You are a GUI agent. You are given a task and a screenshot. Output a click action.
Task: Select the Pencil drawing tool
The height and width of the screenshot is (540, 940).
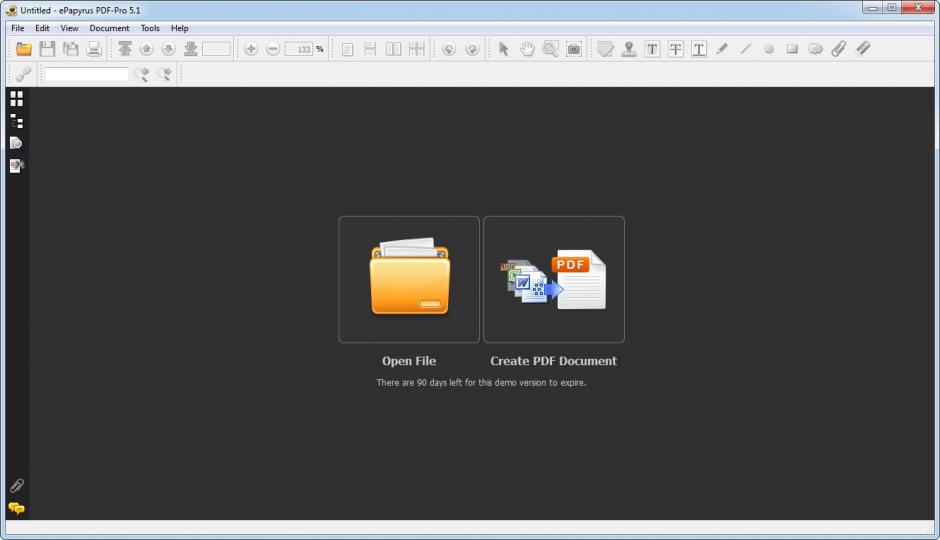pyautogui.click(x=722, y=49)
